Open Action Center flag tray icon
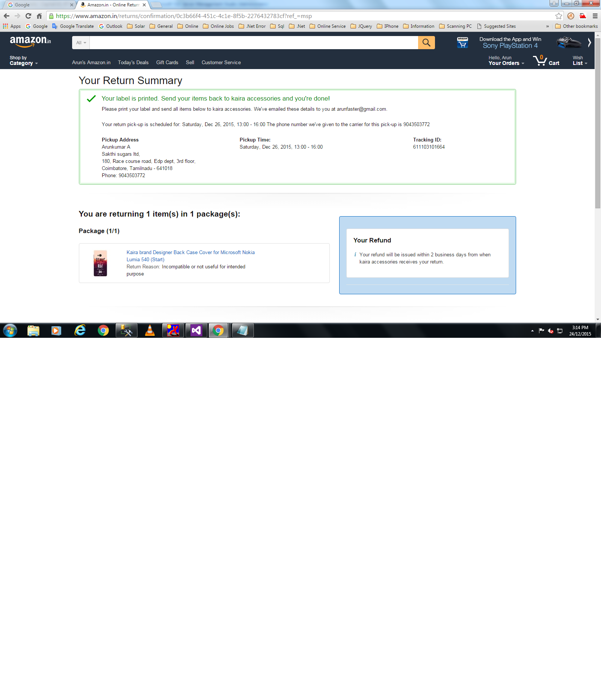This screenshot has height=700, width=601. pos(541,331)
